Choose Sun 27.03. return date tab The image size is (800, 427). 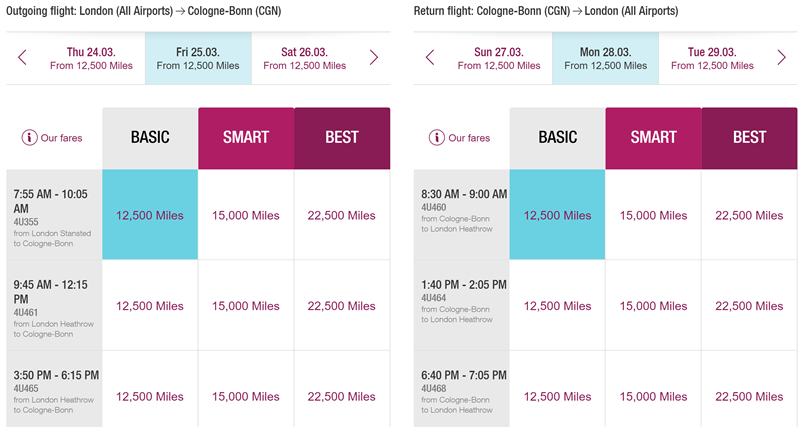pos(498,58)
